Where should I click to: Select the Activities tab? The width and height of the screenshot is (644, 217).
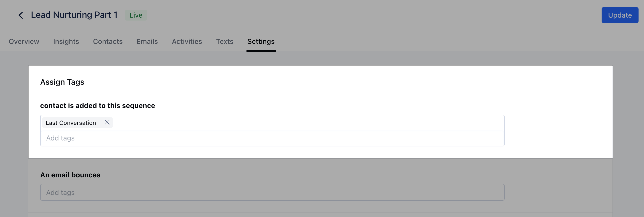[187, 41]
